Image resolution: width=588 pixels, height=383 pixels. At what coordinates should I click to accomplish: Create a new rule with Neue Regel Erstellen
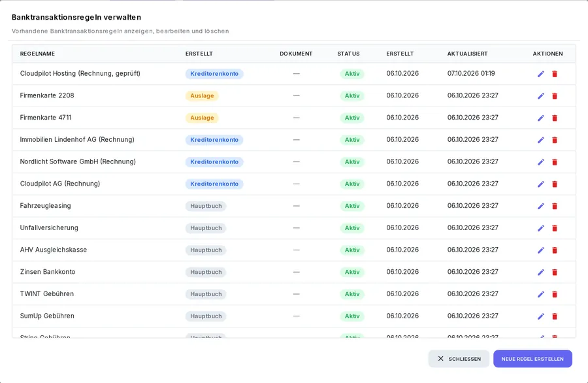click(x=532, y=359)
